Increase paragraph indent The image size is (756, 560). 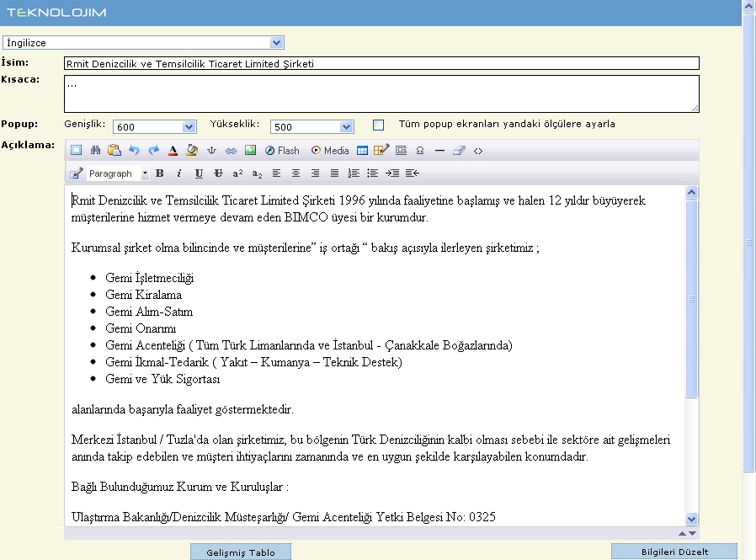tap(392, 173)
